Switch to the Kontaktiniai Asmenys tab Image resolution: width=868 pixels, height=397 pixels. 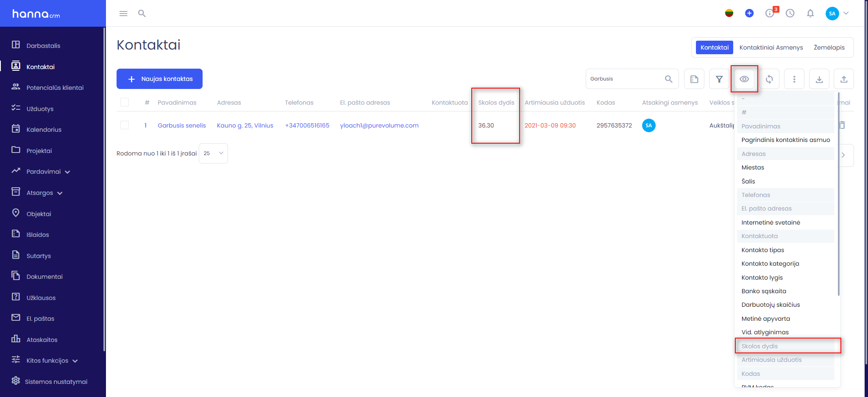[771, 47]
